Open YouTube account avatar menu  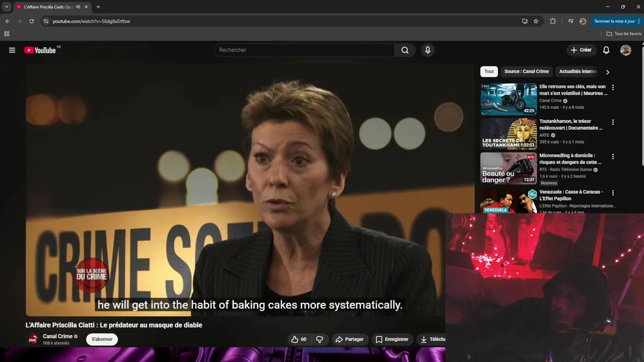(x=625, y=50)
